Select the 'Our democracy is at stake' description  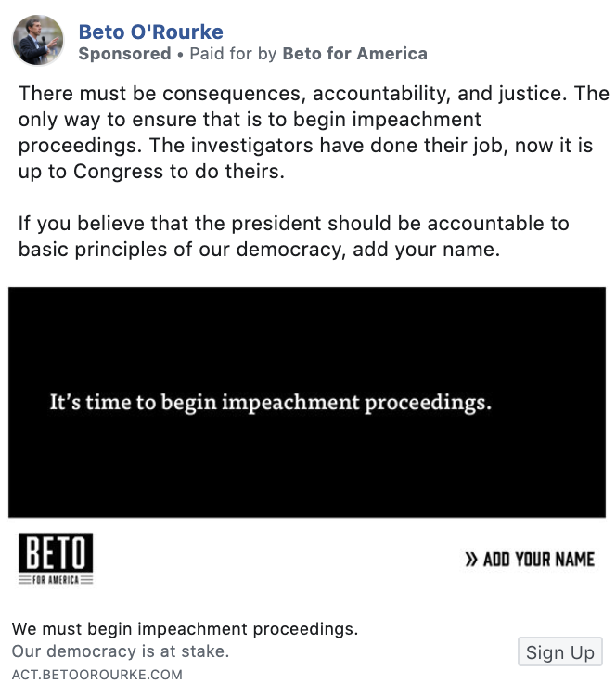tap(121, 651)
